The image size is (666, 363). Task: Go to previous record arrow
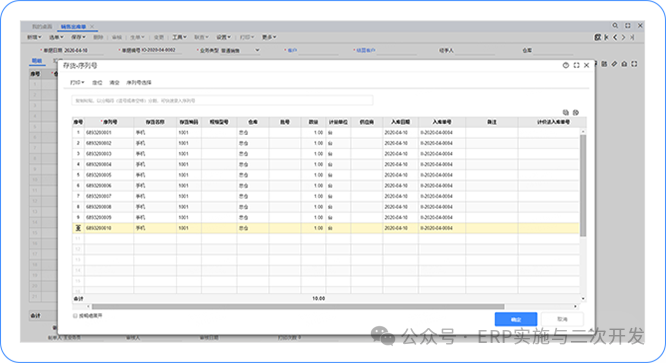(615, 37)
